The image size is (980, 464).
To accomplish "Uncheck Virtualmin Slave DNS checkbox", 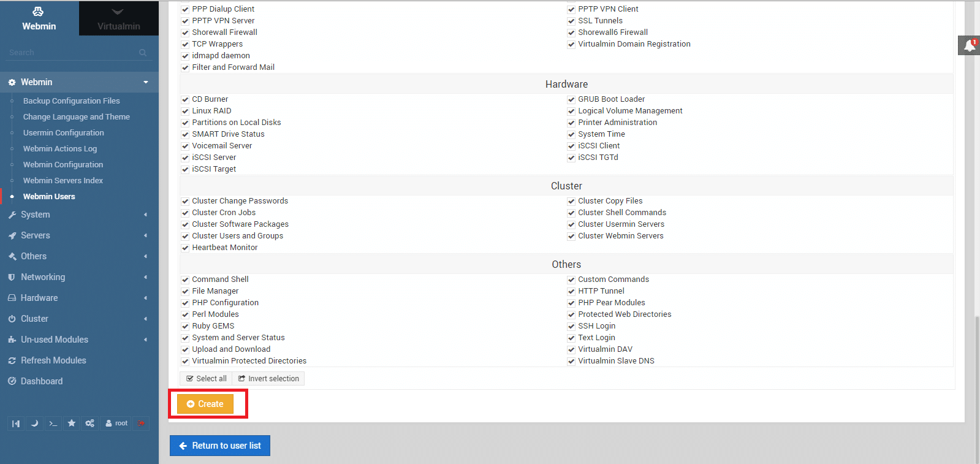I will 571,361.
